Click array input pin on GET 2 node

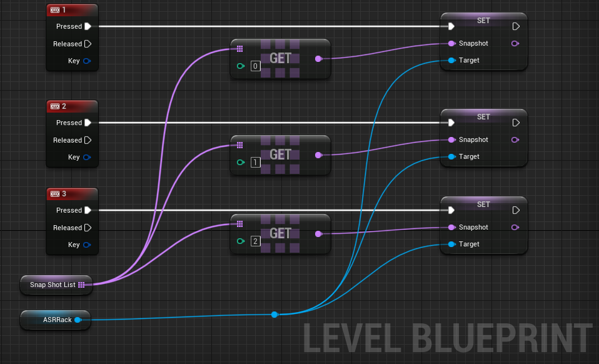click(240, 224)
